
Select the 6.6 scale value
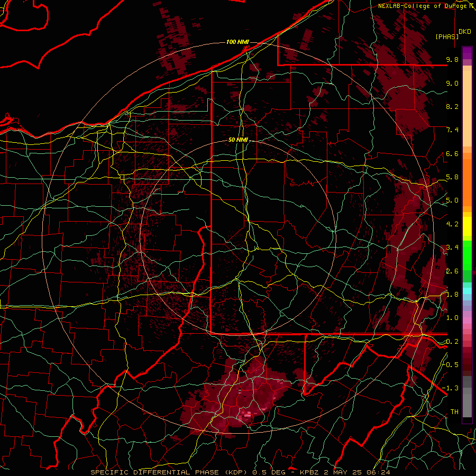(x=452, y=153)
